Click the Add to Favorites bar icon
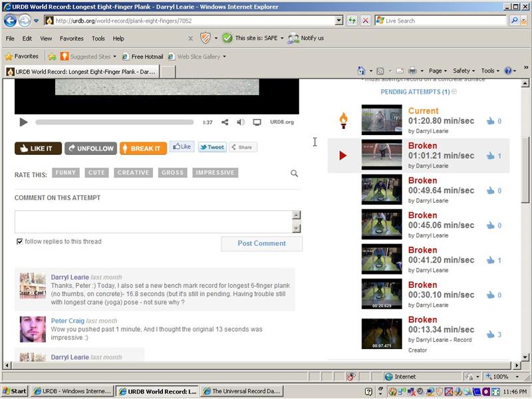532x399 pixels. (52, 57)
